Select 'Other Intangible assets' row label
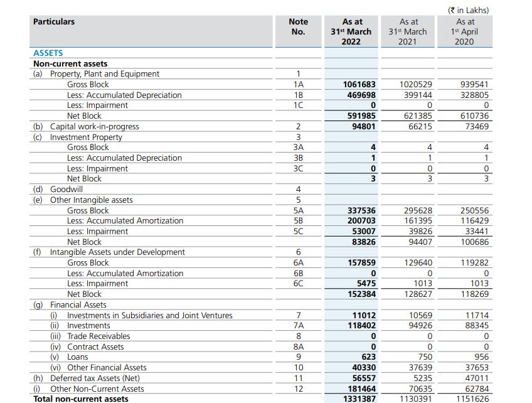Screen dimensions: 532x403 pos(91,200)
